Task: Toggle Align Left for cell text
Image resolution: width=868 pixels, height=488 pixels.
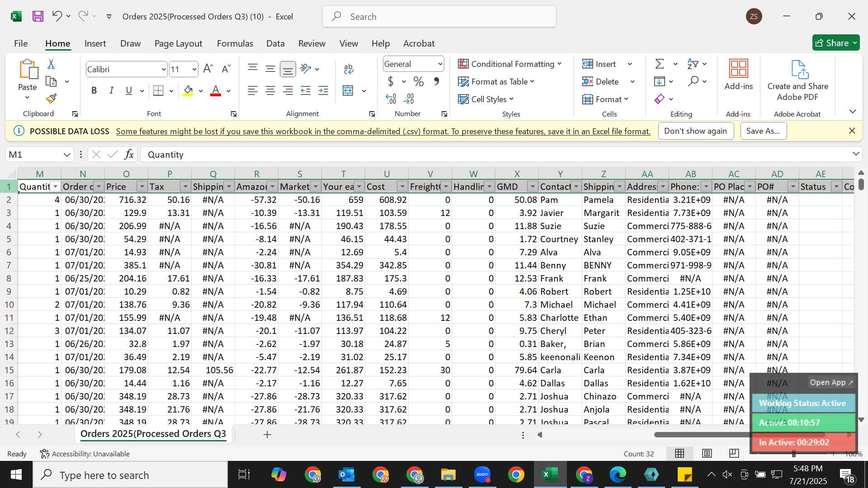Action: tap(252, 91)
